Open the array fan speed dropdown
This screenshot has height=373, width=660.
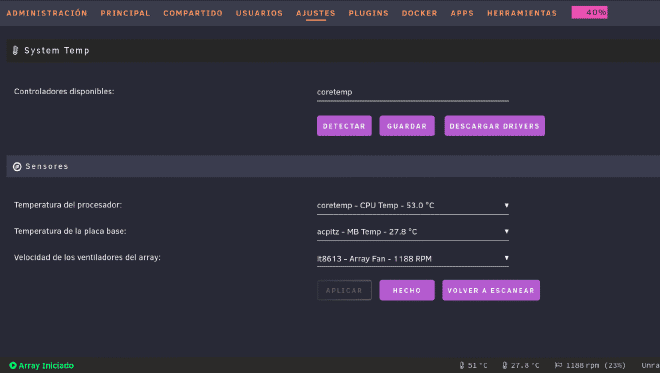pyautogui.click(x=412, y=258)
